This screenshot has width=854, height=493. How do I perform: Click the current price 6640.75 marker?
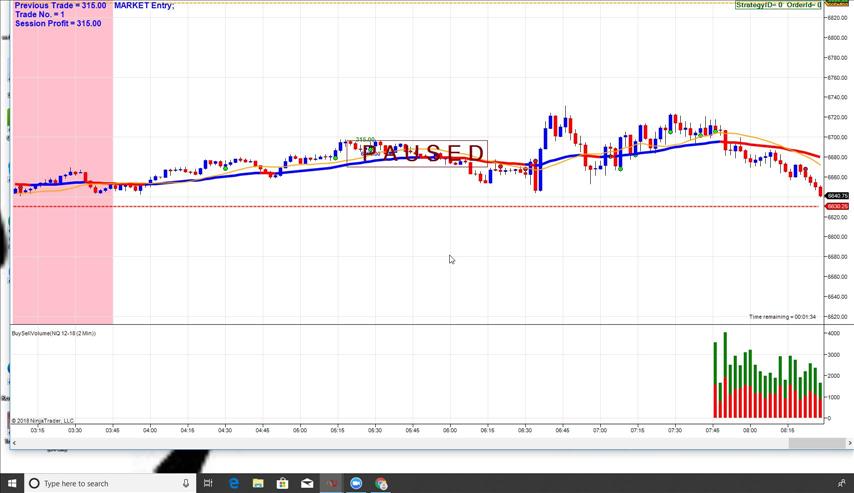pyautogui.click(x=837, y=196)
